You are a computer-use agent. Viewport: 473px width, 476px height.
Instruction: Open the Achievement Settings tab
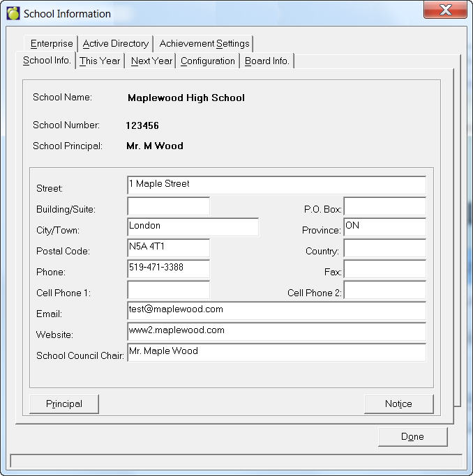coord(204,43)
